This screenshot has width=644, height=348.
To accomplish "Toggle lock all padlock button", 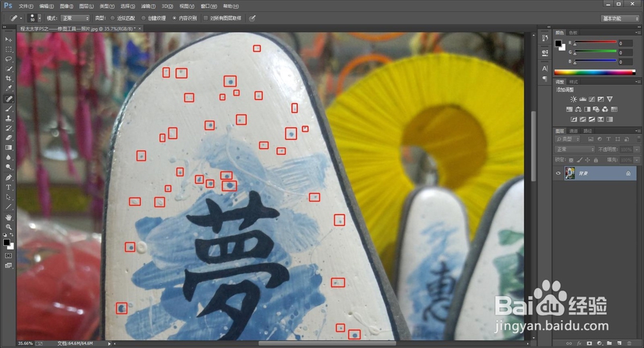I will pyautogui.click(x=596, y=160).
